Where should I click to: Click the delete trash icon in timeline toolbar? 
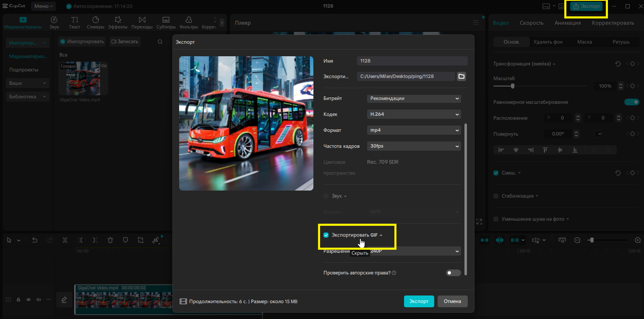coord(110,240)
